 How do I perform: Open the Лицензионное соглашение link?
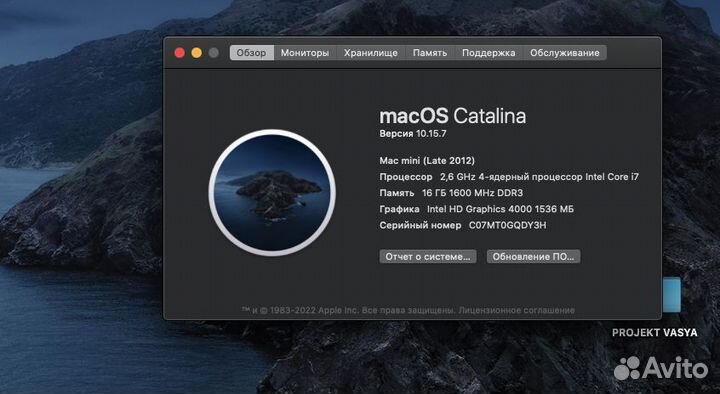pyautogui.click(x=517, y=310)
